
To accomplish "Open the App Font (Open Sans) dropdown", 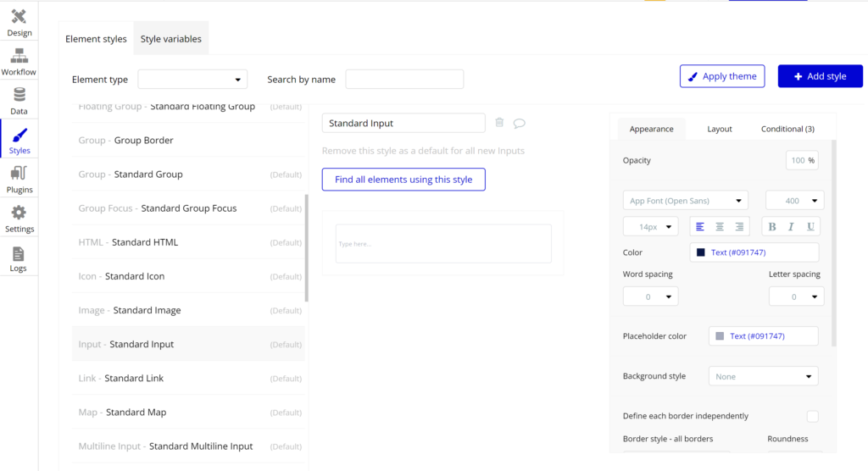I will click(x=685, y=201).
